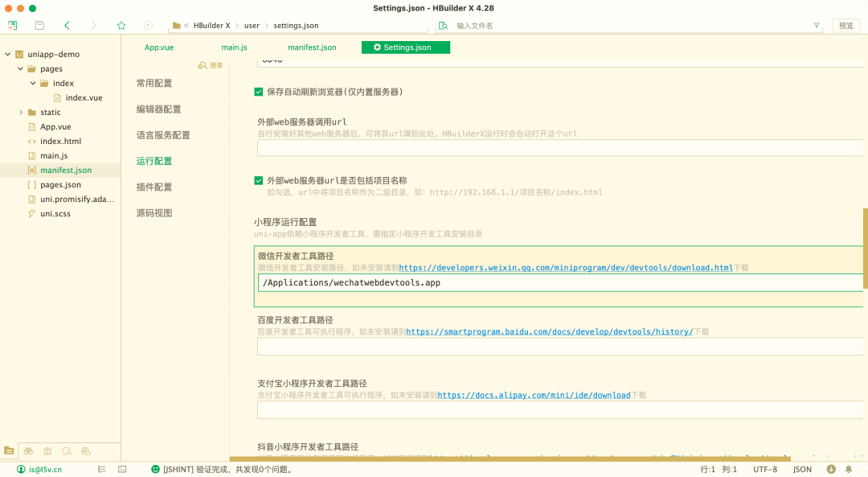The width and height of the screenshot is (868, 477).
Task: Open the docs.alipay.com IDE download link
Action: point(534,396)
